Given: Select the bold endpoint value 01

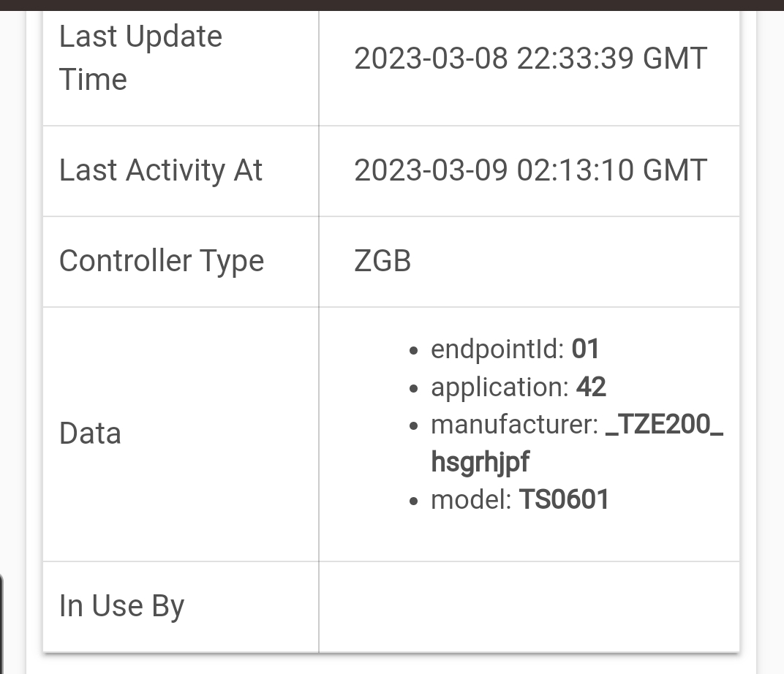Looking at the screenshot, I should 586,349.
